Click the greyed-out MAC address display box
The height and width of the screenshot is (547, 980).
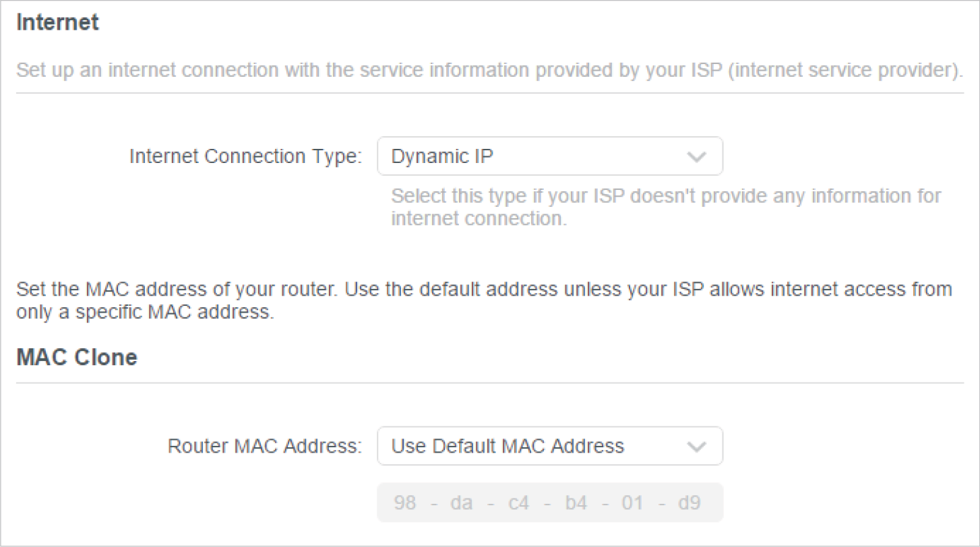click(549, 503)
